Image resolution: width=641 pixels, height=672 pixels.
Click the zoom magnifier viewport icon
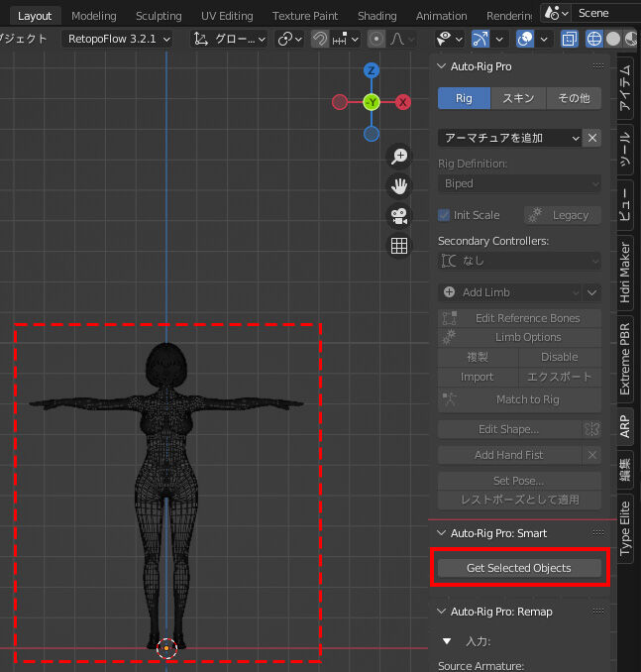(x=399, y=156)
